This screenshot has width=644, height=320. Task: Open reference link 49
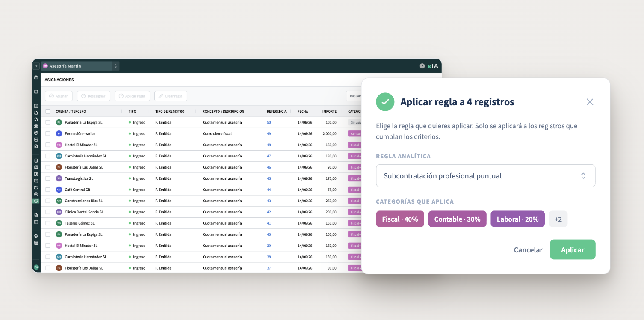269,133
